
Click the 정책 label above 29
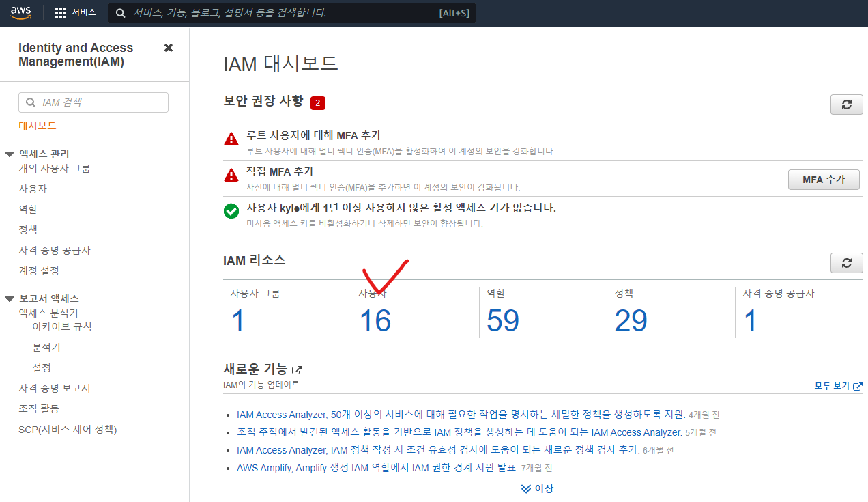(x=624, y=294)
